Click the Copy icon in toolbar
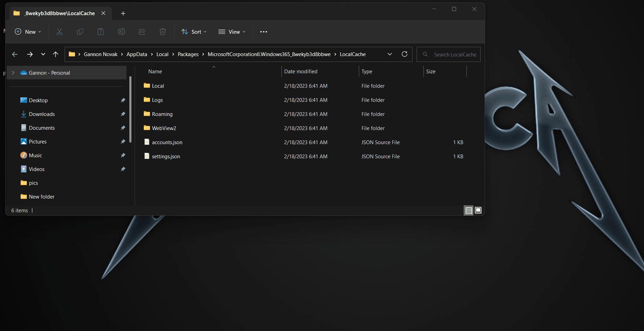The height and width of the screenshot is (331, 644). (80, 32)
